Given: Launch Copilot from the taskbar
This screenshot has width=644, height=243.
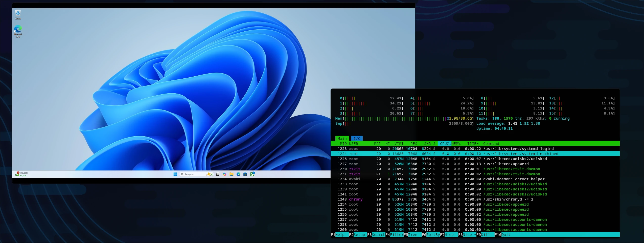Looking at the screenshot, I should [224, 174].
